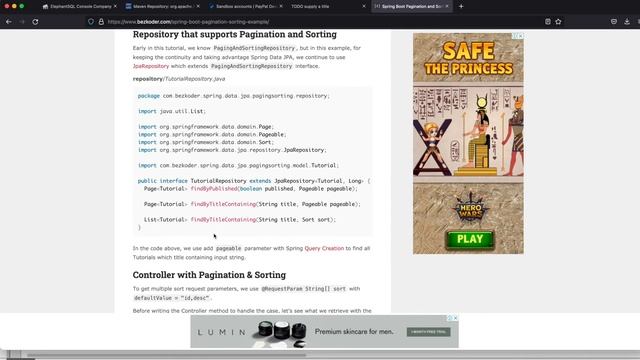Toggle reader view in address bar
Viewport: 640px width, 360px height.
point(548,22)
